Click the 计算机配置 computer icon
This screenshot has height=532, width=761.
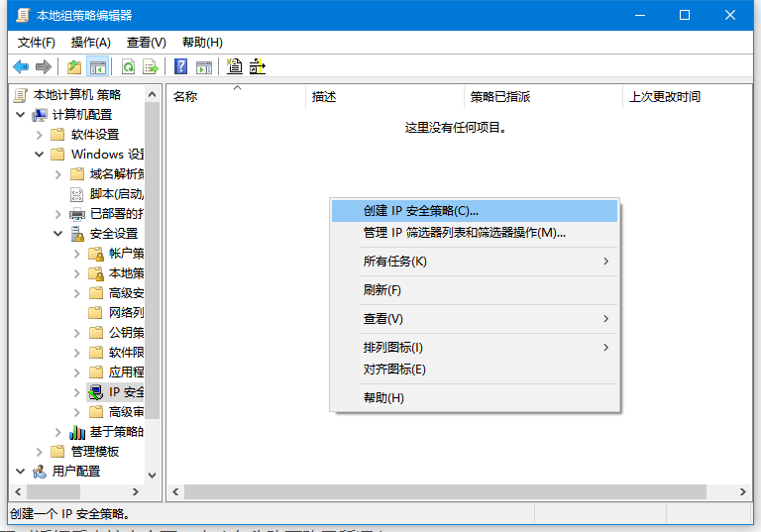click(x=40, y=115)
